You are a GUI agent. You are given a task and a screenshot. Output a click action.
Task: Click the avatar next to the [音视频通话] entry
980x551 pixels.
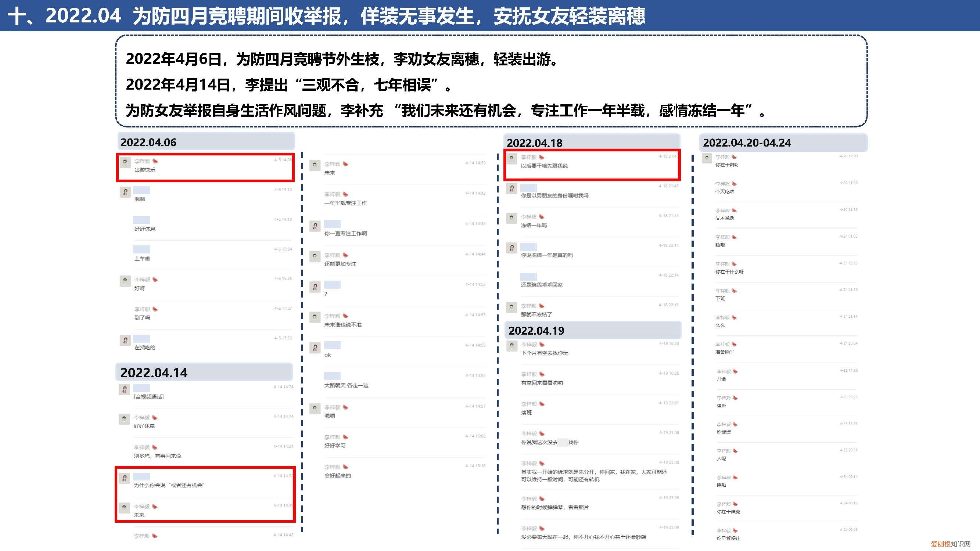[126, 390]
